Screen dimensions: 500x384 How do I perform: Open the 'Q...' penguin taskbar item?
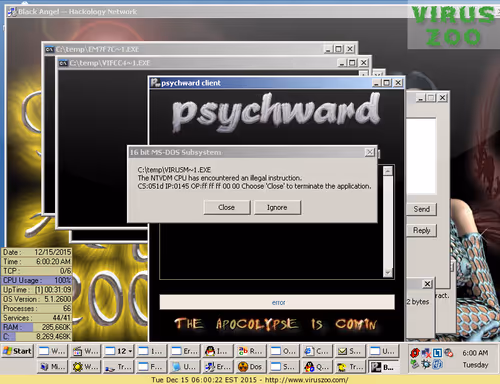(317, 367)
